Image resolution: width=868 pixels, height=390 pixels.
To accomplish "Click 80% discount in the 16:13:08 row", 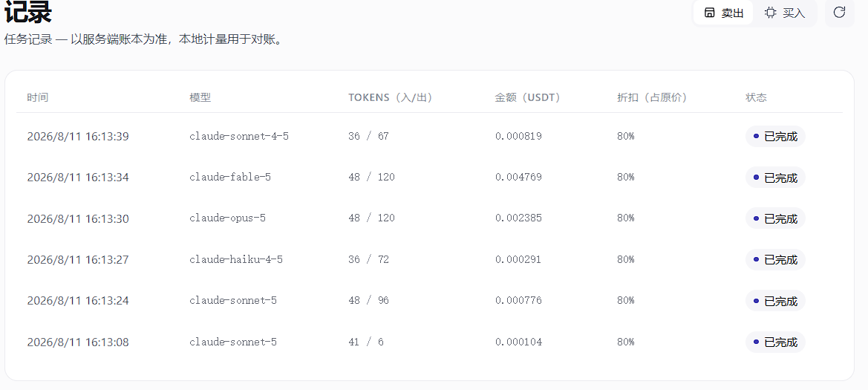I will click(x=626, y=342).
